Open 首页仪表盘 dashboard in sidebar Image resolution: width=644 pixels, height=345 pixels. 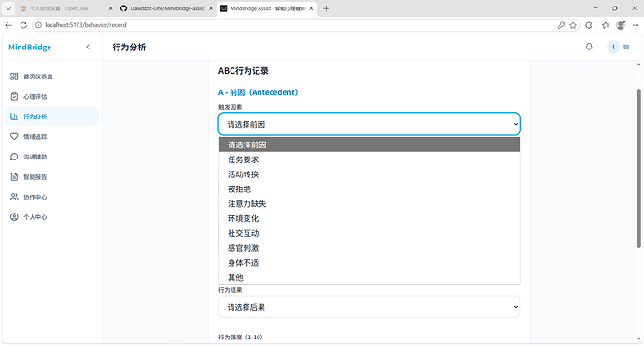pyautogui.click(x=51, y=76)
